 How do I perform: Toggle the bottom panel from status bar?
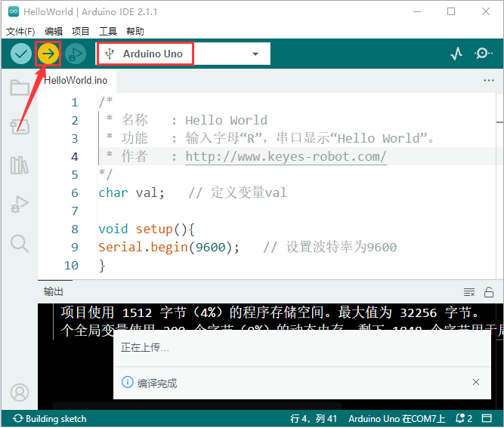click(x=487, y=419)
